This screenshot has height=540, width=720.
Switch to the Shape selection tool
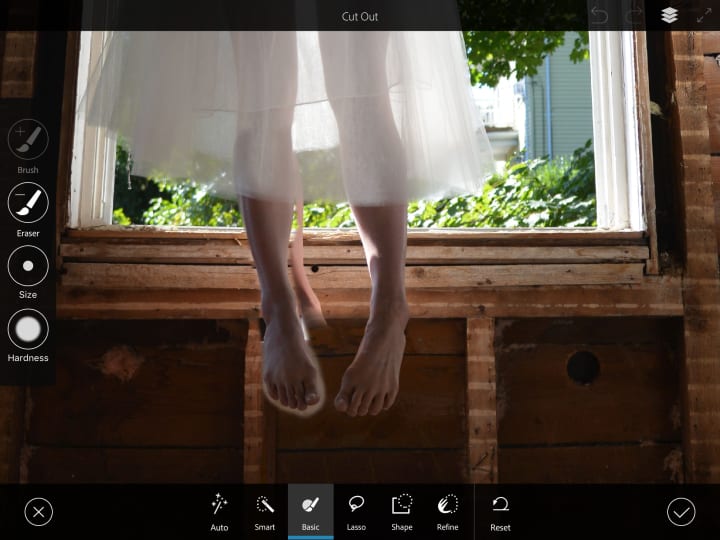coord(402,512)
